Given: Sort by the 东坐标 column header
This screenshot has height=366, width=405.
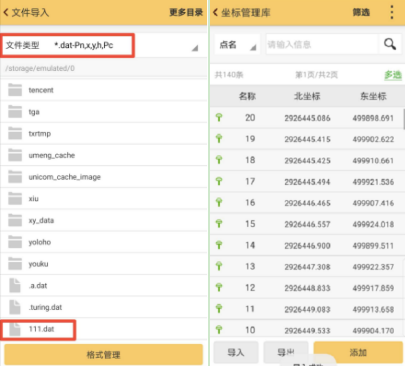Looking at the screenshot, I should (x=373, y=96).
